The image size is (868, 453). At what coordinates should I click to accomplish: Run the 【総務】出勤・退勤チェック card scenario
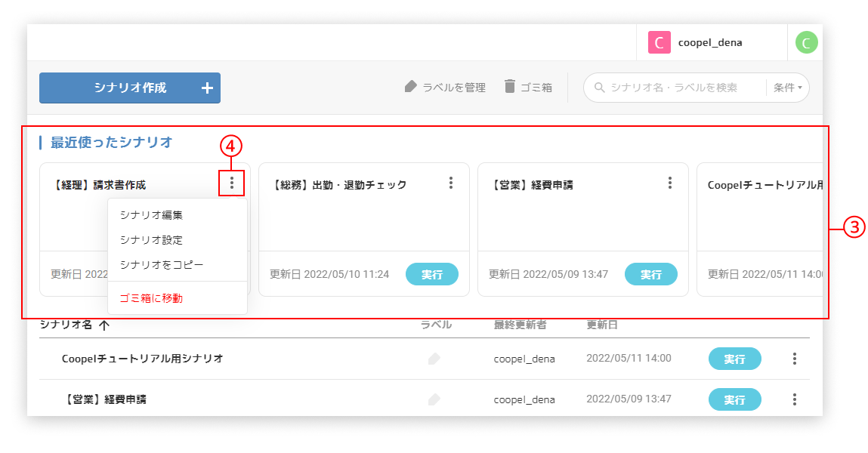click(x=432, y=274)
